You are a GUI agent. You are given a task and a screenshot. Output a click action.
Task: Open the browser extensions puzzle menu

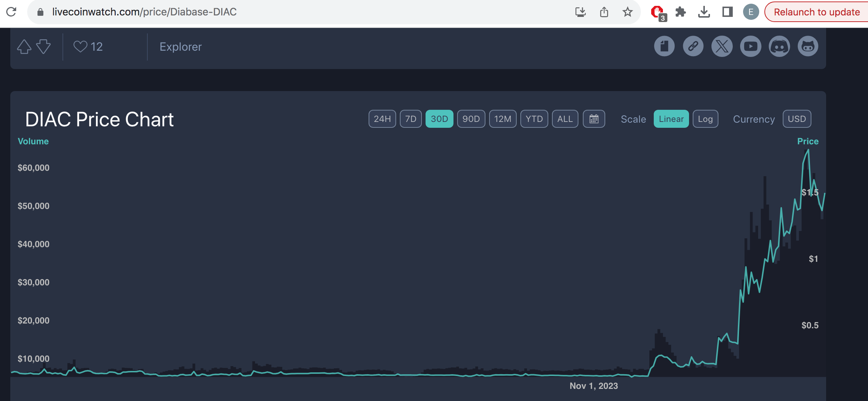(x=681, y=12)
